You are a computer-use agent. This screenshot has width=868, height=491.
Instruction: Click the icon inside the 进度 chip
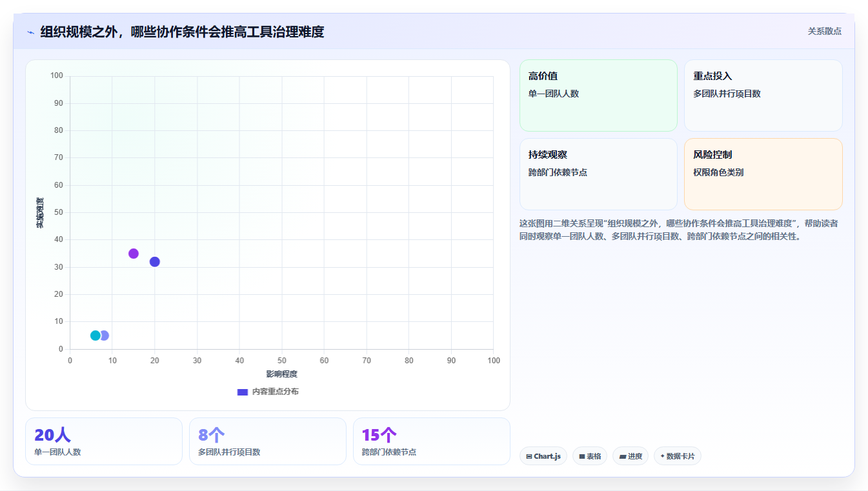coord(622,456)
